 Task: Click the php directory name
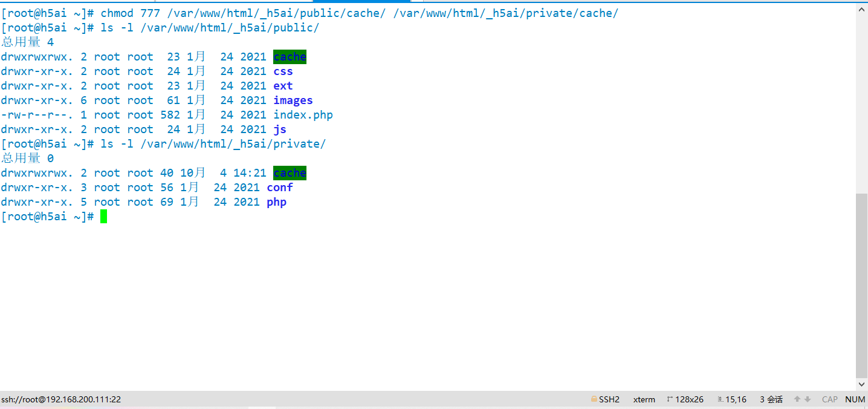[277, 202]
